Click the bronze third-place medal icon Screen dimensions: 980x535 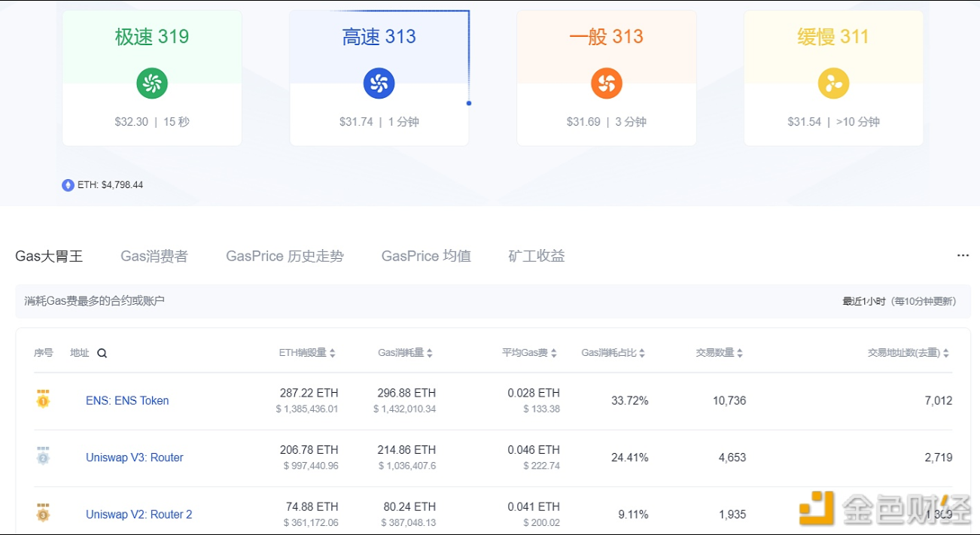pyautogui.click(x=43, y=514)
